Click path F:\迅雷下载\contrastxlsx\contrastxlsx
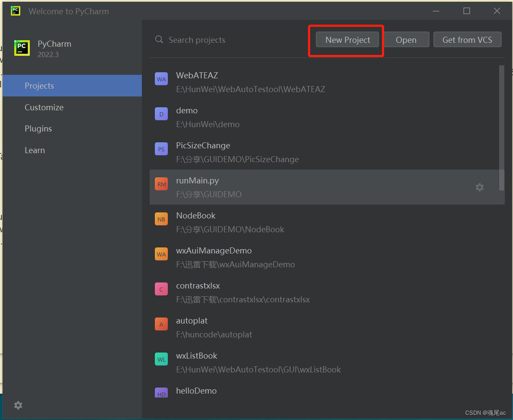The image size is (513, 420). [243, 299]
